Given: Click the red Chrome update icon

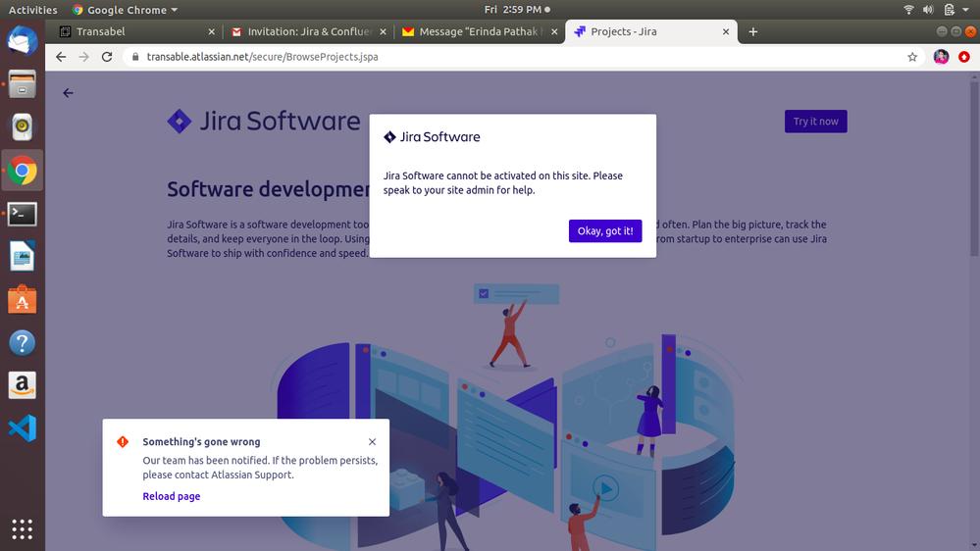Looking at the screenshot, I should tap(964, 57).
